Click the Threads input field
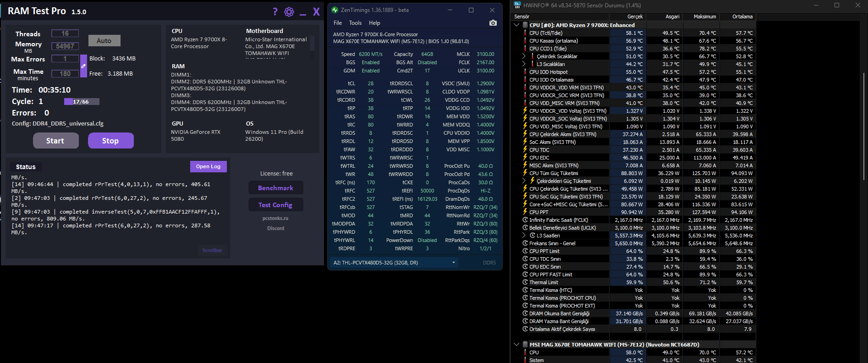Viewport: 868px width, 363px height. tap(65, 33)
